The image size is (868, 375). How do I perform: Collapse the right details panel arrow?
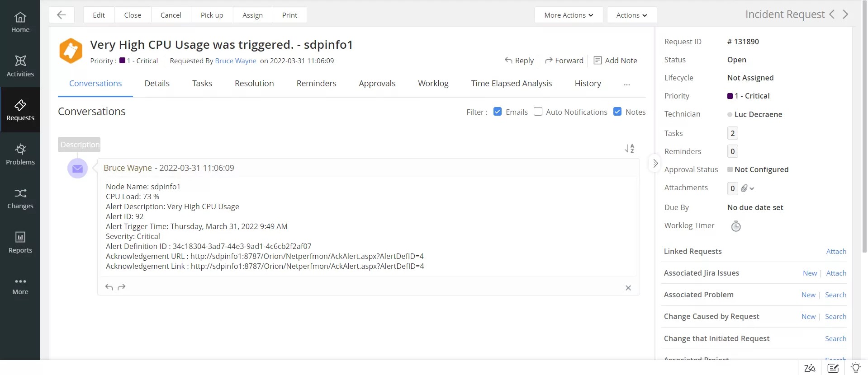pyautogui.click(x=655, y=164)
